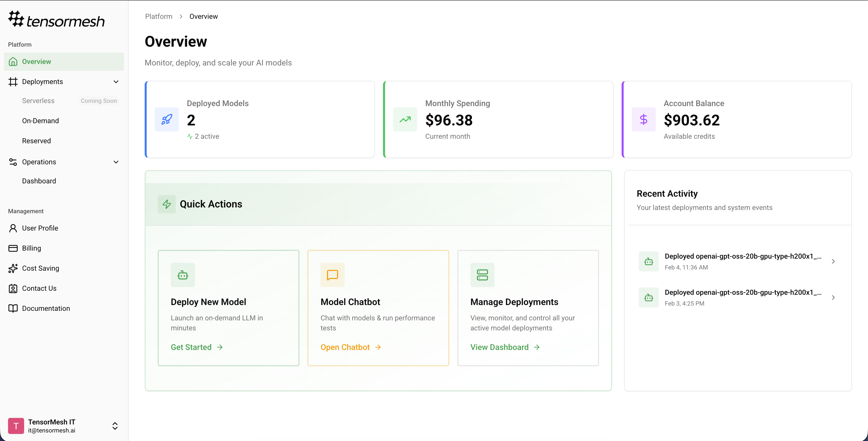The height and width of the screenshot is (441, 868).
Task: Collapse the Operations section chevron
Action: (x=116, y=162)
